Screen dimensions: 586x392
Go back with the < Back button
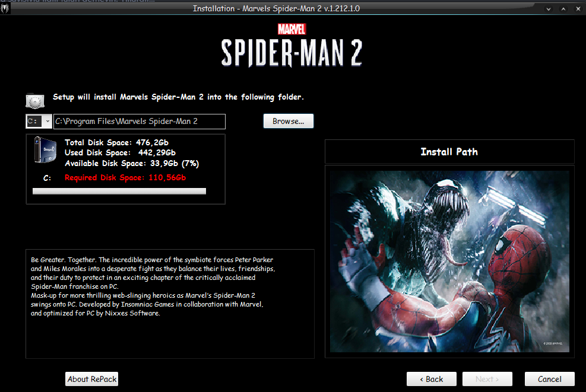tap(431, 379)
